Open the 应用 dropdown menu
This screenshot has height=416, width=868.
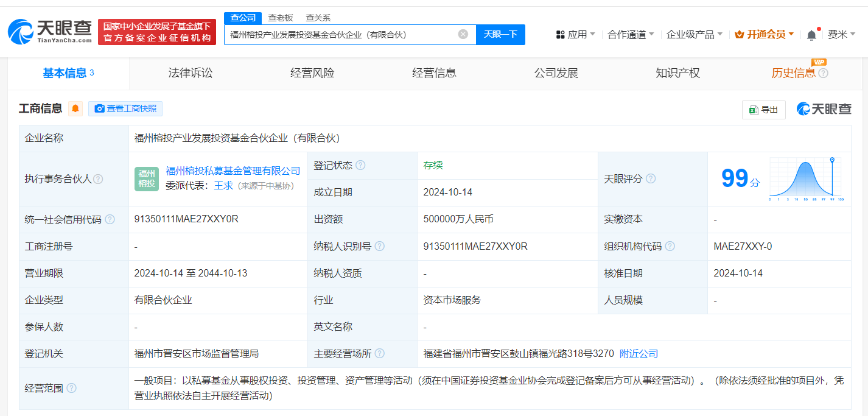click(x=576, y=35)
